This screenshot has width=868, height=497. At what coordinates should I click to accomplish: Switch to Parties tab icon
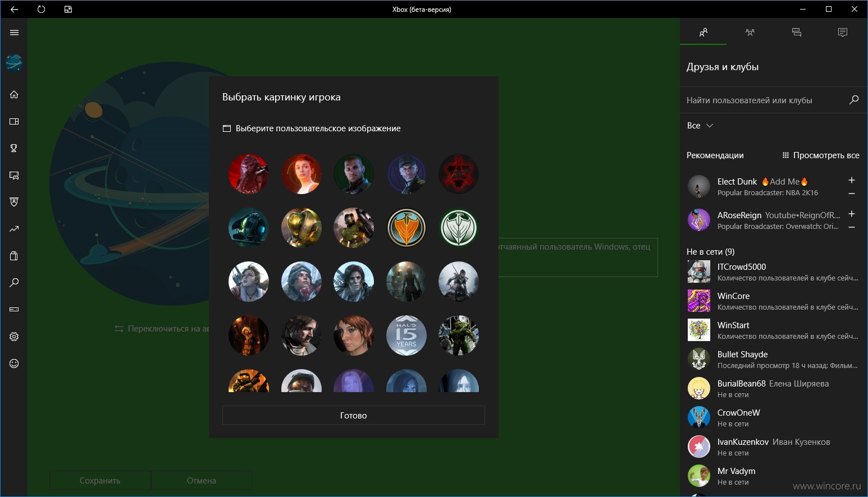pos(750,33)
